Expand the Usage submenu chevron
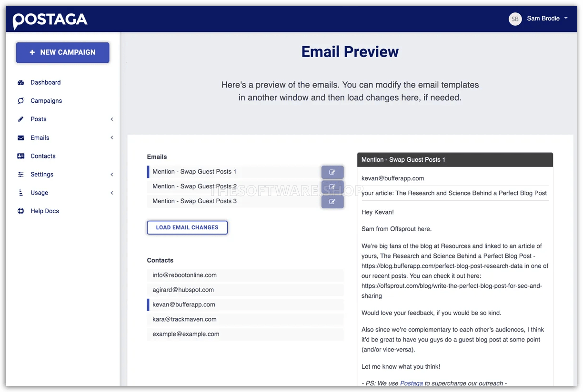The image size is (583, 392). click(112, 193)
